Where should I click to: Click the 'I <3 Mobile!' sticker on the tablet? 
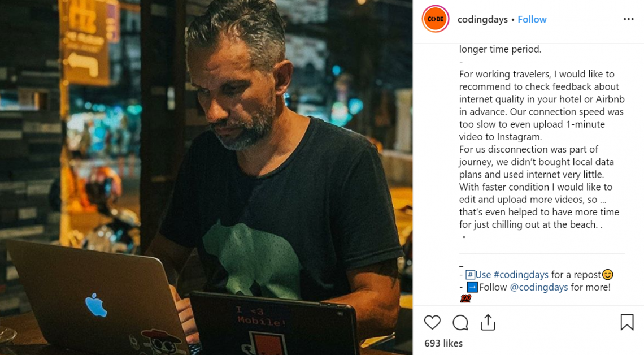click(259, 315)
